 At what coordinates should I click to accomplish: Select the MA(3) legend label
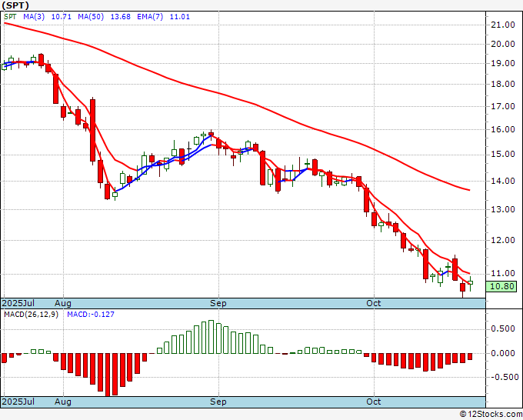[34, 17]
